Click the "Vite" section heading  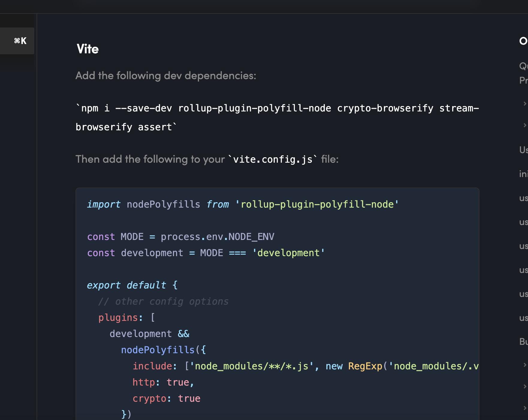(x=88, y=49)
